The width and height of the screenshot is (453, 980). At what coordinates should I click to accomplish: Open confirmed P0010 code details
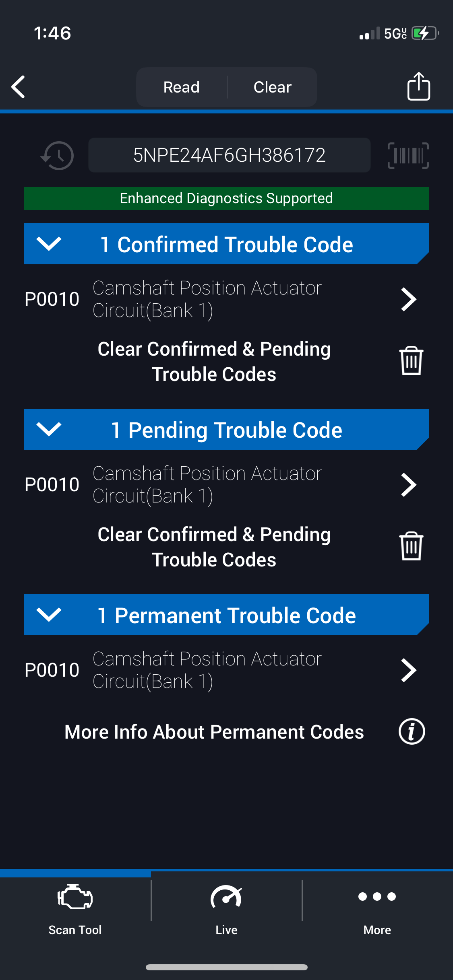(408, 299)
